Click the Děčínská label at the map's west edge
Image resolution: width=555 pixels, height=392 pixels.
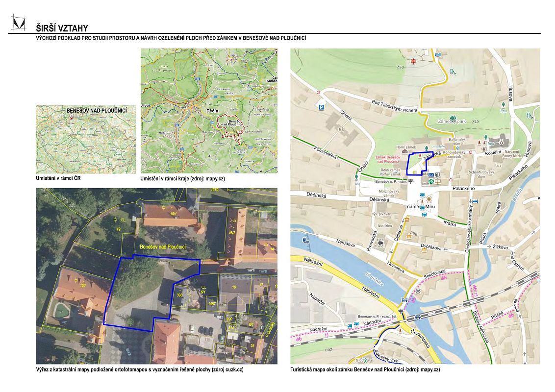316,195
